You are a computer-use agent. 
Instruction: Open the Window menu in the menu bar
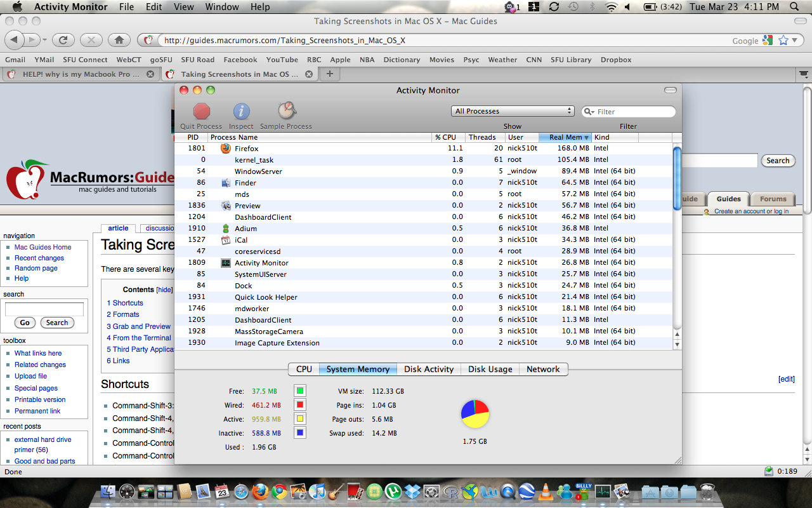click(222, 7)
